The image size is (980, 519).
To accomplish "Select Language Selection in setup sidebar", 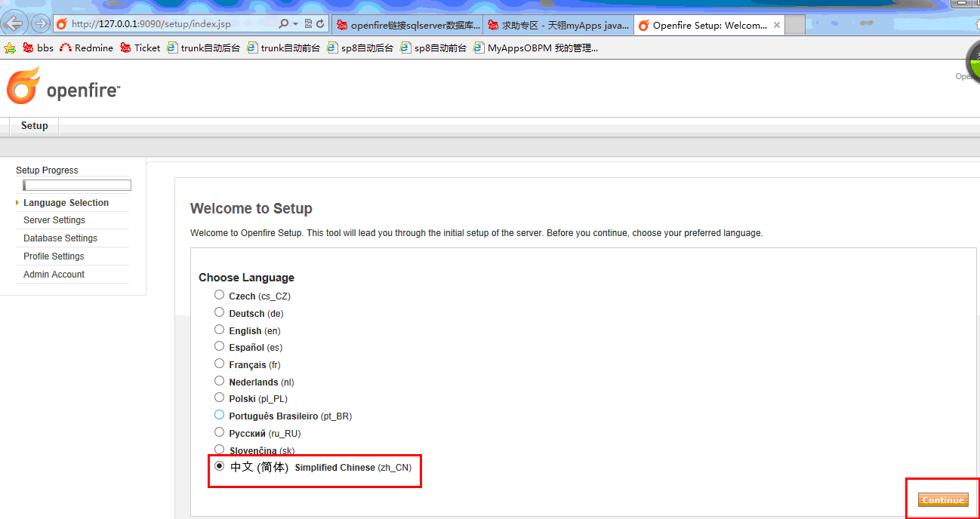I will pyautogui.click(x=66, y=203).
